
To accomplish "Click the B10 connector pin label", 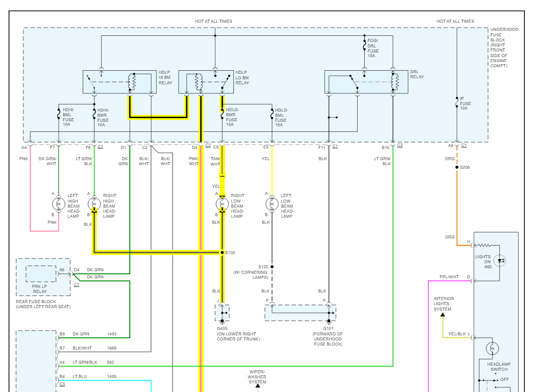I will click(x=385, y=148).
